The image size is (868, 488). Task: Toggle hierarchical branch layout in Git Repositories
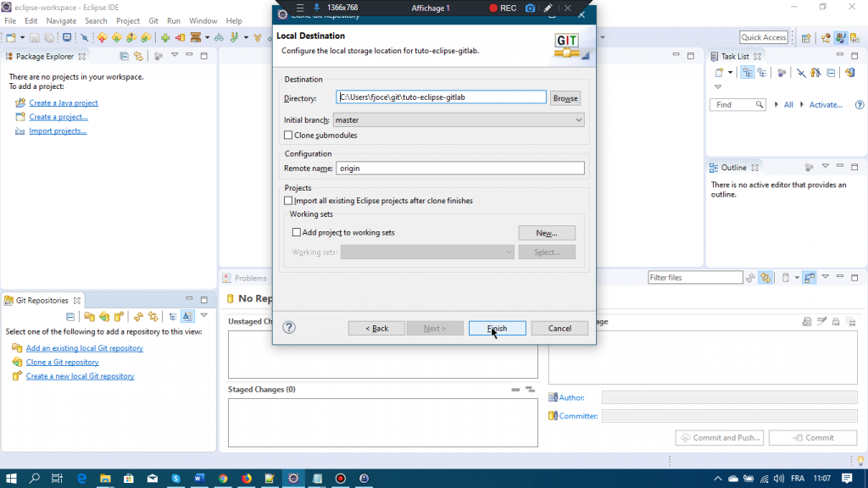[x=173, y=317]
